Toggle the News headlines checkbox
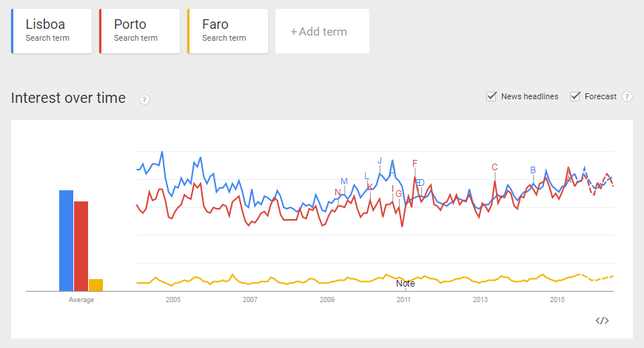The height and width of the screenshot is (348, 644). (492, 96)
